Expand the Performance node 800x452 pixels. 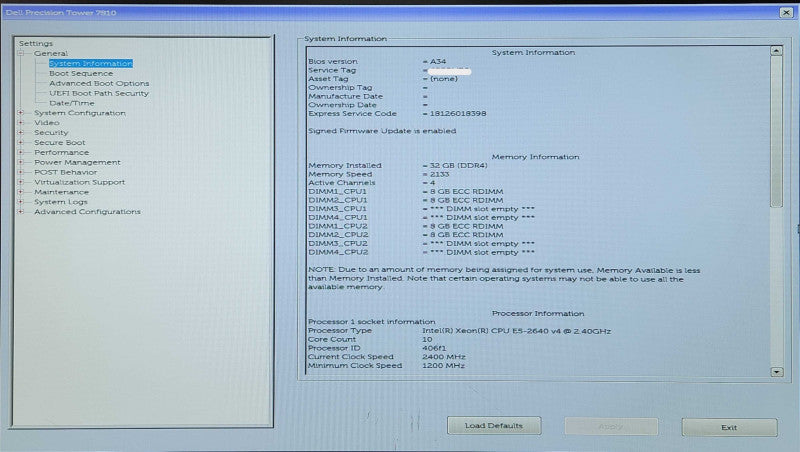point(21,152)
